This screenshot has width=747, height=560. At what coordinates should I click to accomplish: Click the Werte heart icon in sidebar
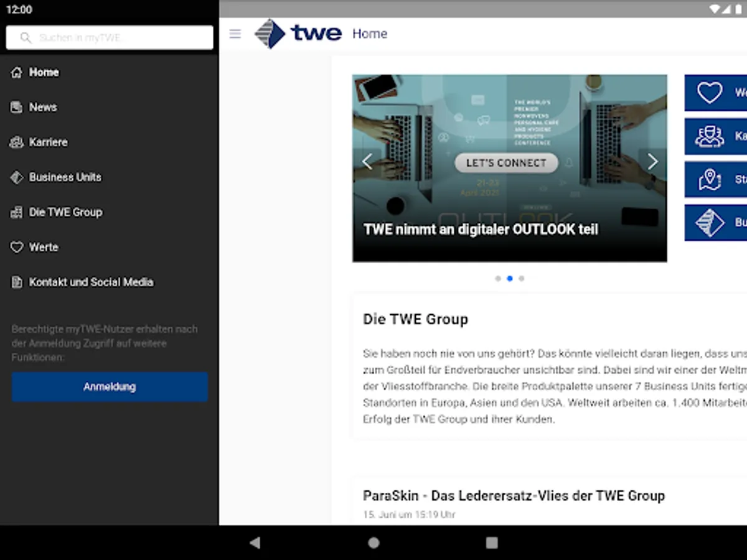[x=17, y=247]
